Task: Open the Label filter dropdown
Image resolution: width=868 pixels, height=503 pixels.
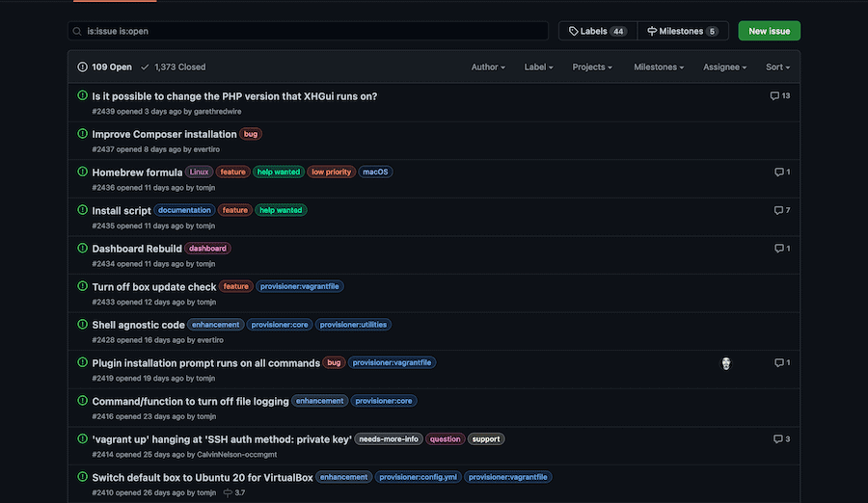Action: [538, 67]
